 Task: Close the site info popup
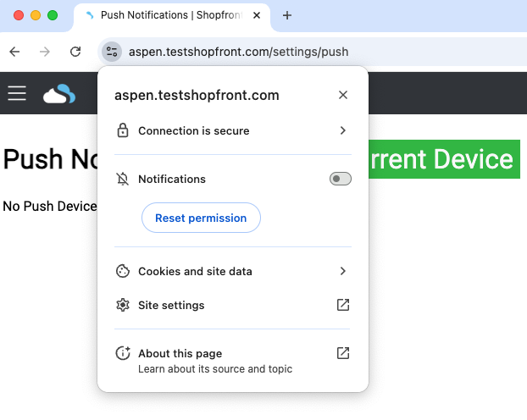pos(343,95)
